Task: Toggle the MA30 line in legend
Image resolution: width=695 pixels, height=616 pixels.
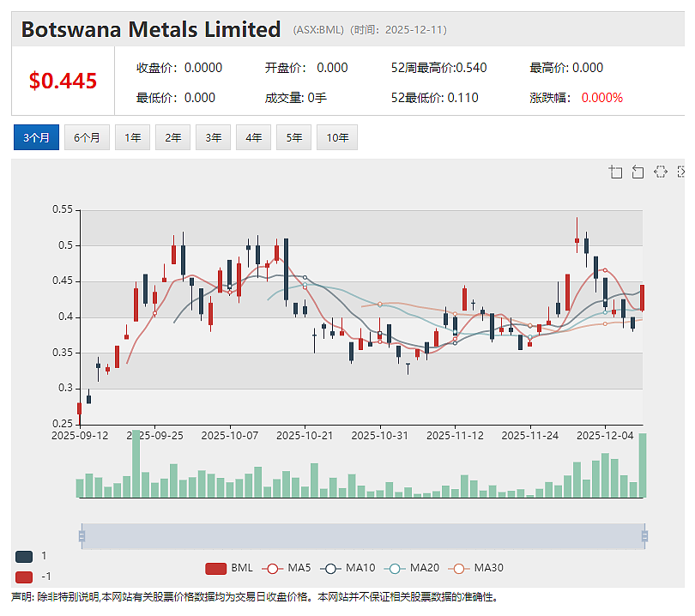Action: click(x=476, y=568)
